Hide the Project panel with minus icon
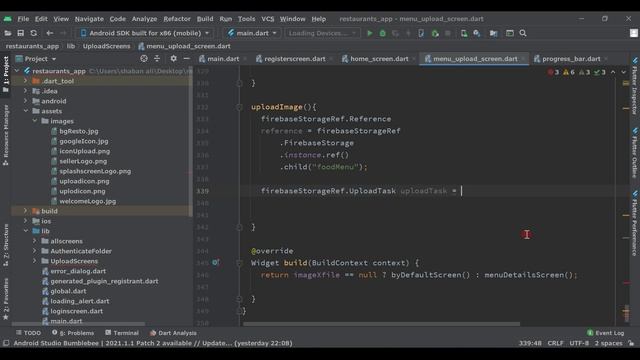The height and width of the screenshot is (360, 640). [187, 59]
